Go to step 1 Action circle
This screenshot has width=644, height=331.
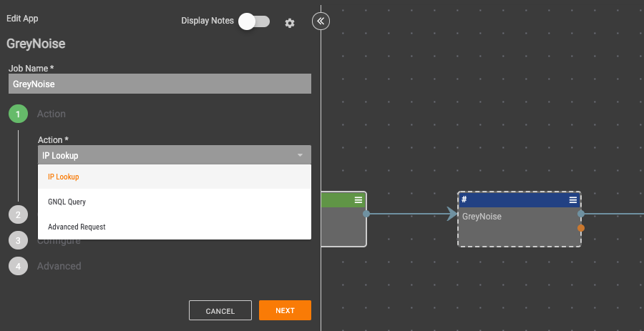pos(18,114)
